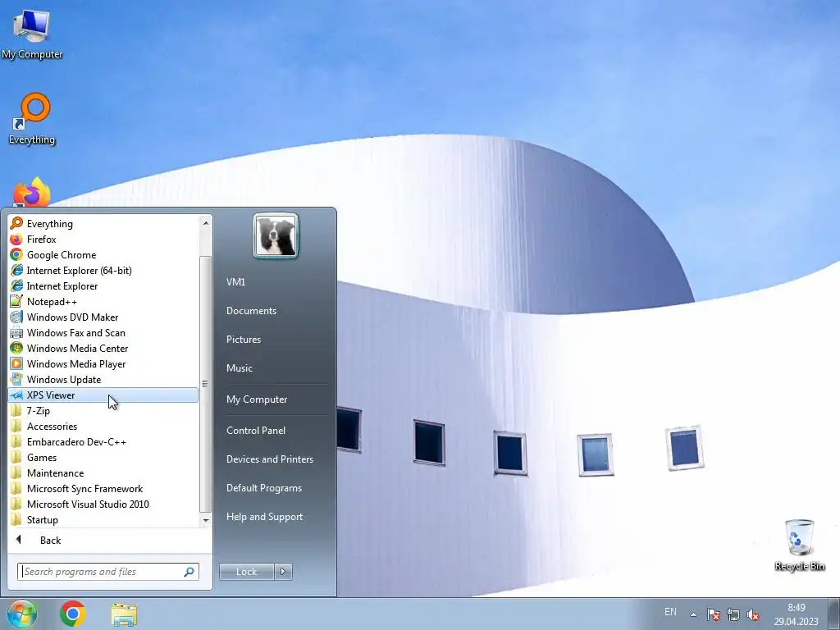This screenshot has width=840, height=630.
Task: Click the Lock button
Action: pos(247,572)
